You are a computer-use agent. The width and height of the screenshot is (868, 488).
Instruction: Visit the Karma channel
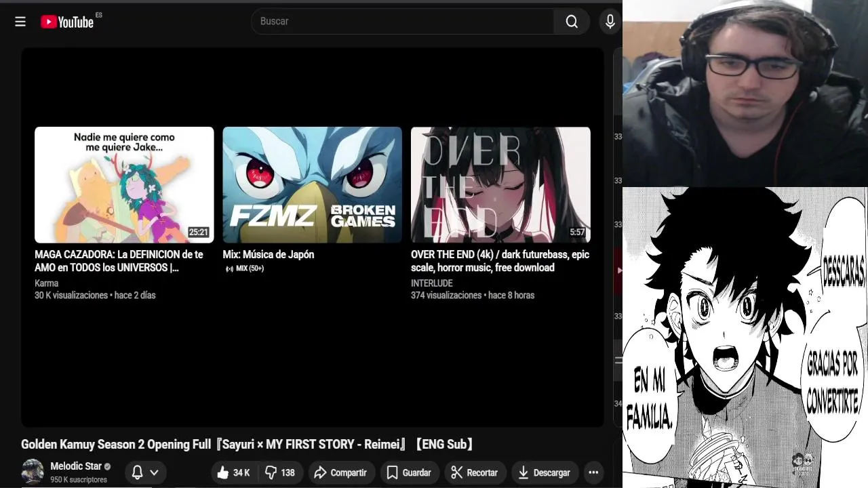[47, 283]
